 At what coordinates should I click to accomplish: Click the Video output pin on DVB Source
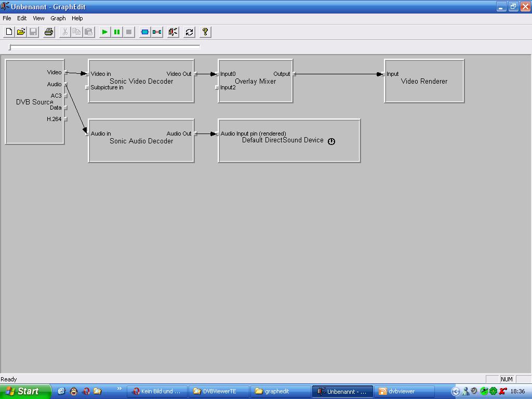(66, 72)
